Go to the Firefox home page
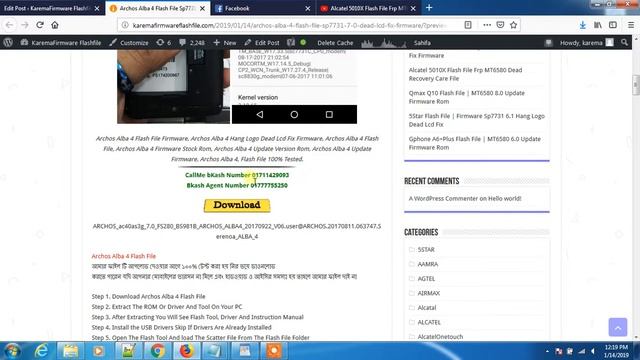Image resolution: width=640 pixels, height=360 pixels. (55, 25)
